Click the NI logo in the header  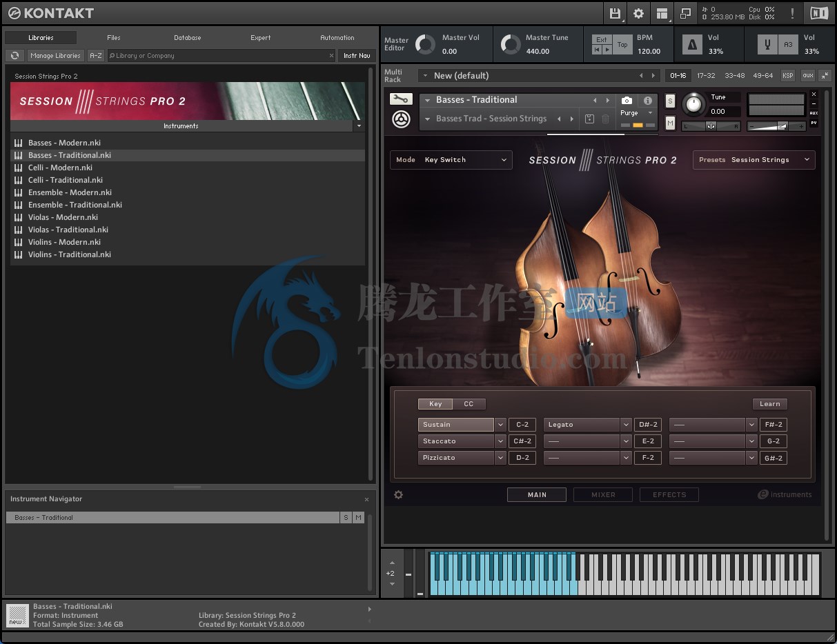(x=819, y=13)
